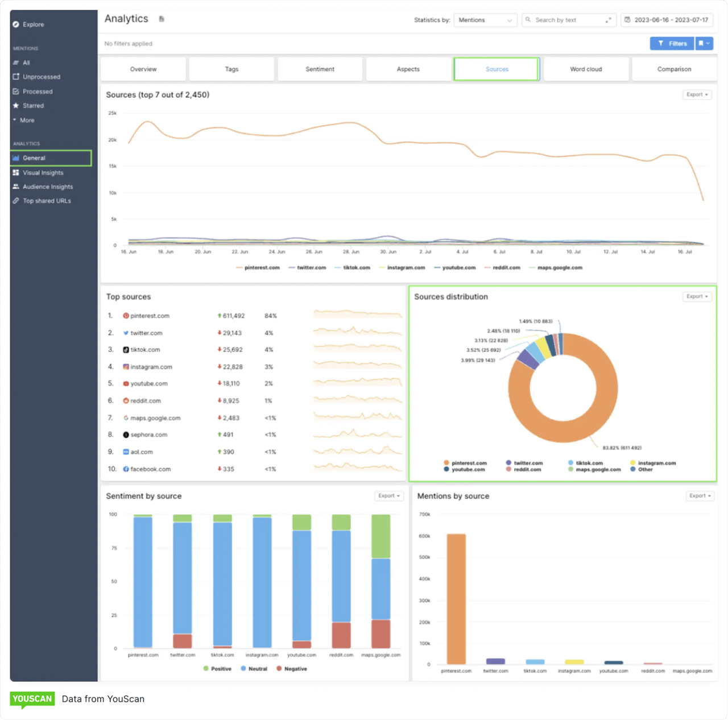Click the calendar icon in date range
This screenshot has height=720, width=728.
click(627, 20)
